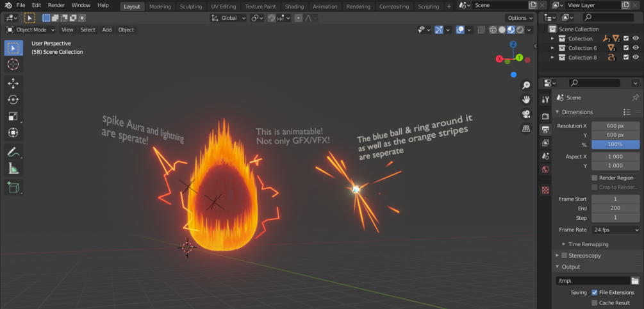Open the Texture properties tab
644x309 pixels.
[545, 190]
